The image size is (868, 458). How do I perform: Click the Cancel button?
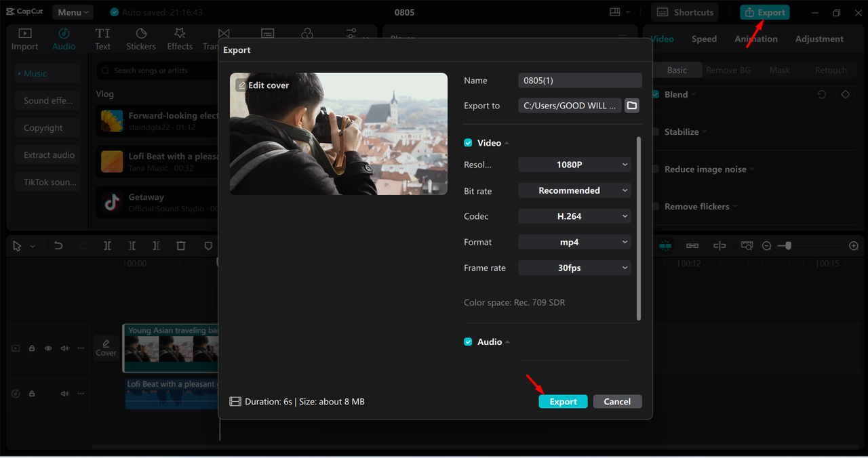(617, 402)
